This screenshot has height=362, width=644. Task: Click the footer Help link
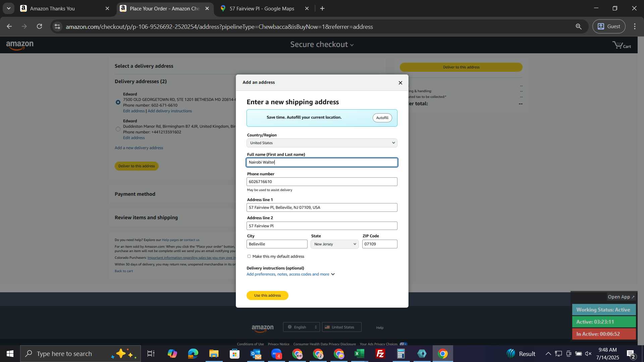tap(380, 328)
